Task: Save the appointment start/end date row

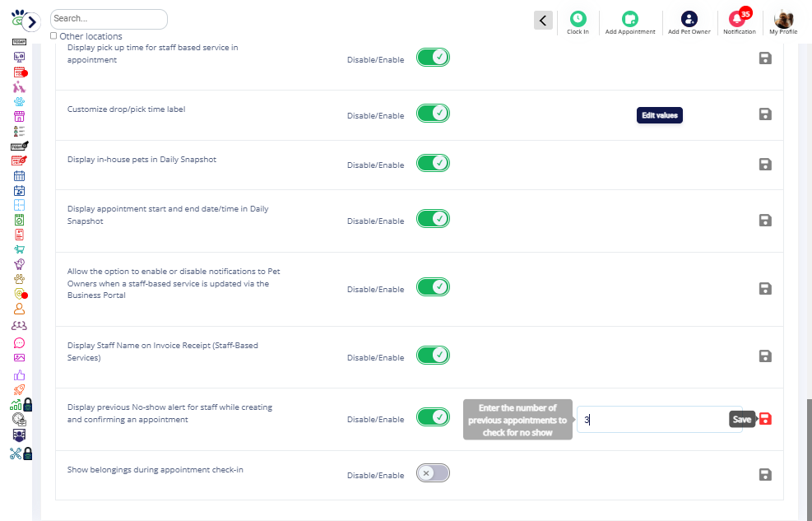Action: [765, 220]
